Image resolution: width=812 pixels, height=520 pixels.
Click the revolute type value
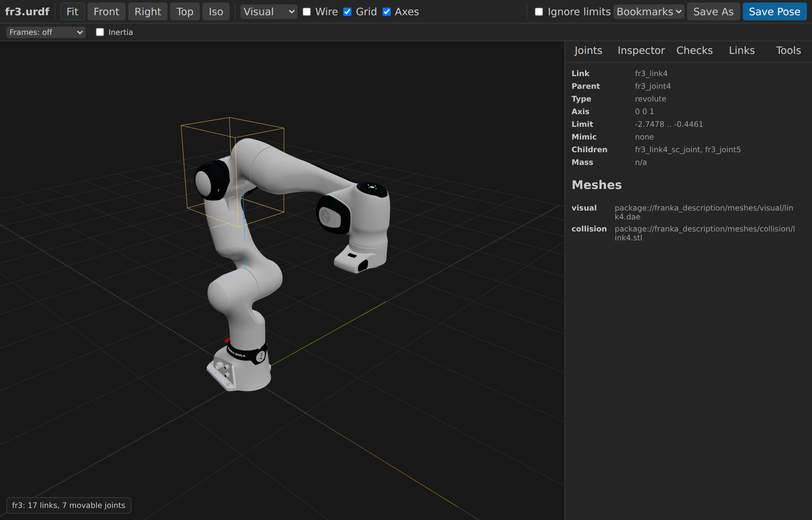[650, 99]
